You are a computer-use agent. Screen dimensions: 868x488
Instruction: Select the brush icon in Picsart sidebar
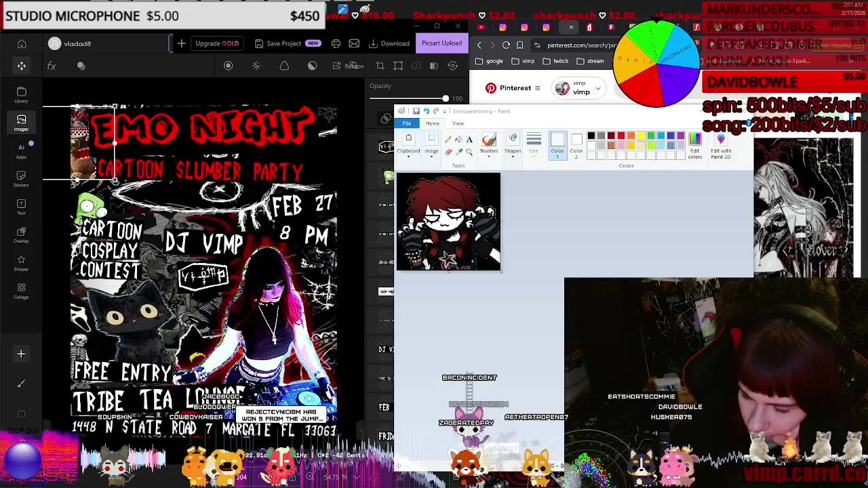click(x=21, y=384)
